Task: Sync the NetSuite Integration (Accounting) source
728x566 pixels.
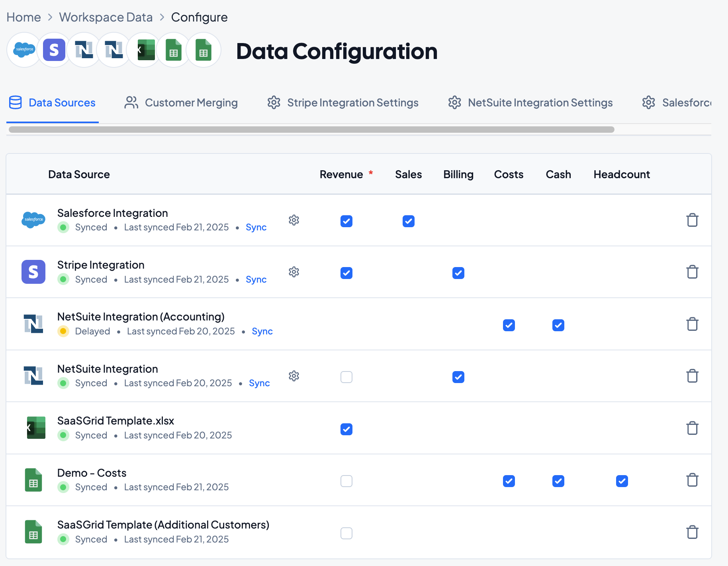Action: coord(262,331)
